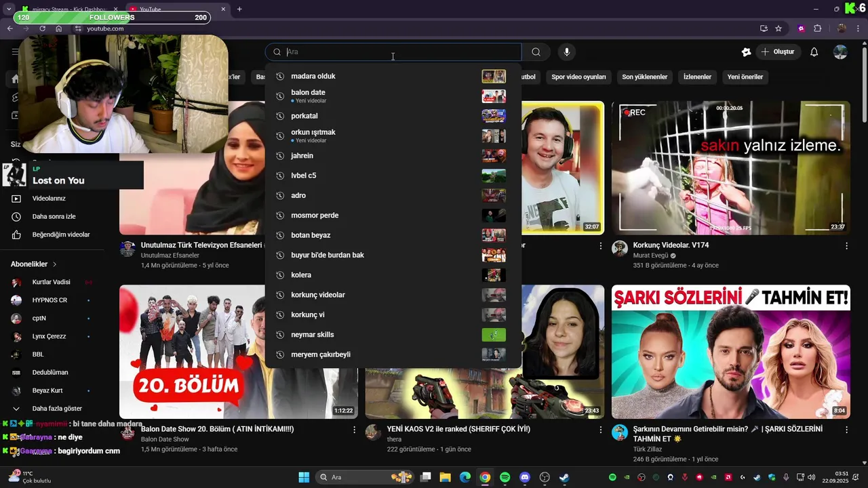
Task: Open Türk Zillaz channel avatar
Action: [x=620, y=432]
